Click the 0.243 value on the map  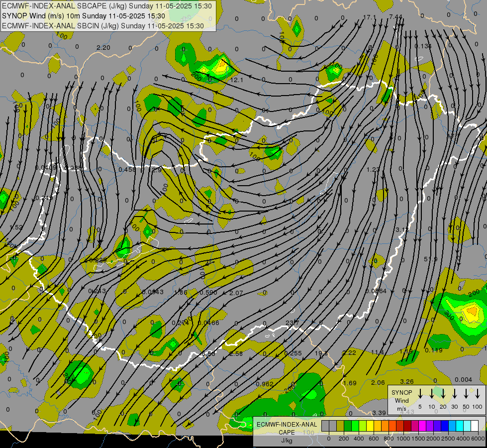point(97,291)
